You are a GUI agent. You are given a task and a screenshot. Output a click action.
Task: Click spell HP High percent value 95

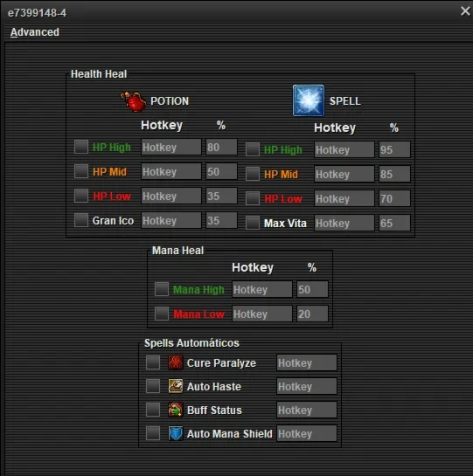pyautogui.click(x=394, y=149)
